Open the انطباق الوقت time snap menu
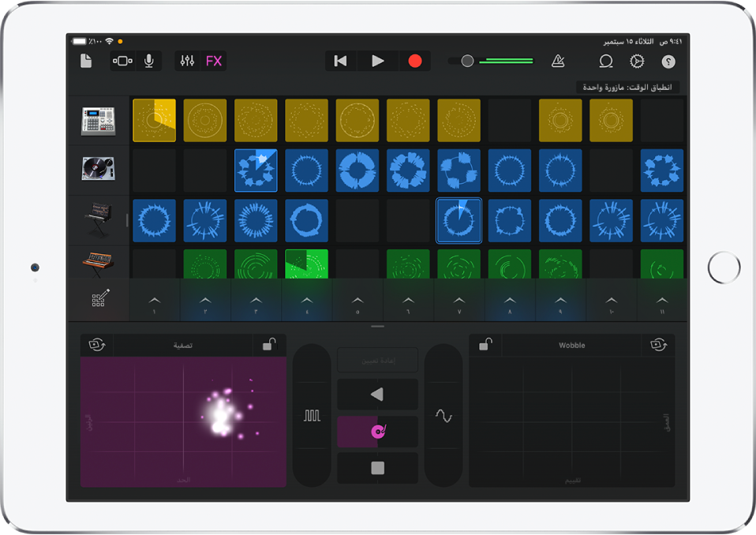Image resolution: width=756 pixels, height=535 pixels. (627, 87)
